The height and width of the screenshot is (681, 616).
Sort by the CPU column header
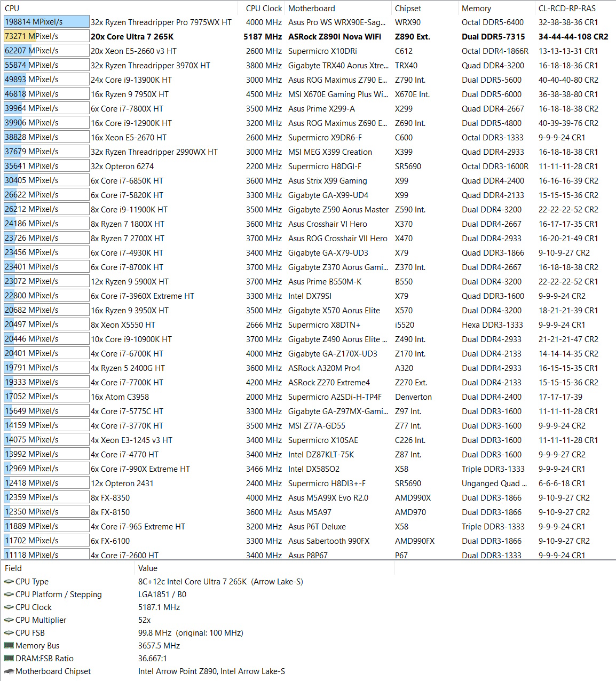click(120, 9)
